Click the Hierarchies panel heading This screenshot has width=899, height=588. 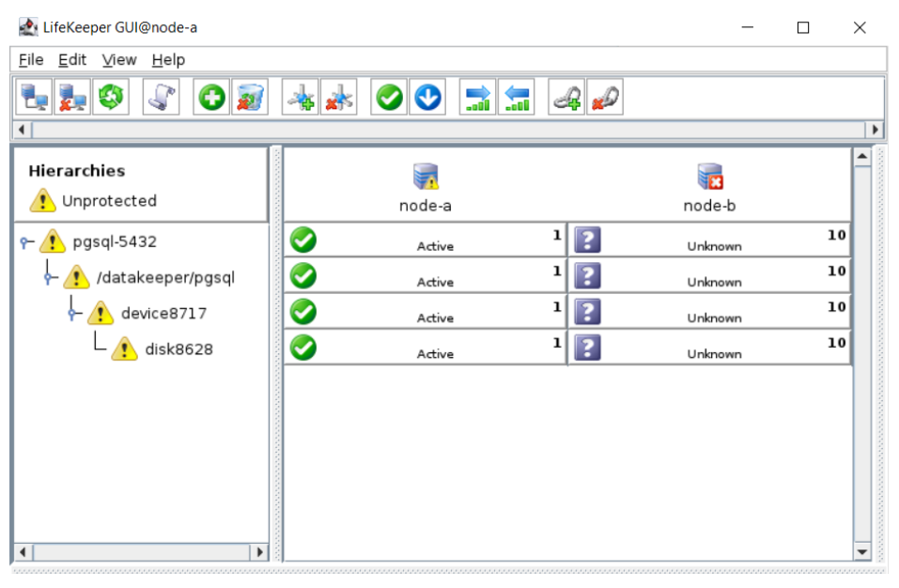tap(77, 171)
